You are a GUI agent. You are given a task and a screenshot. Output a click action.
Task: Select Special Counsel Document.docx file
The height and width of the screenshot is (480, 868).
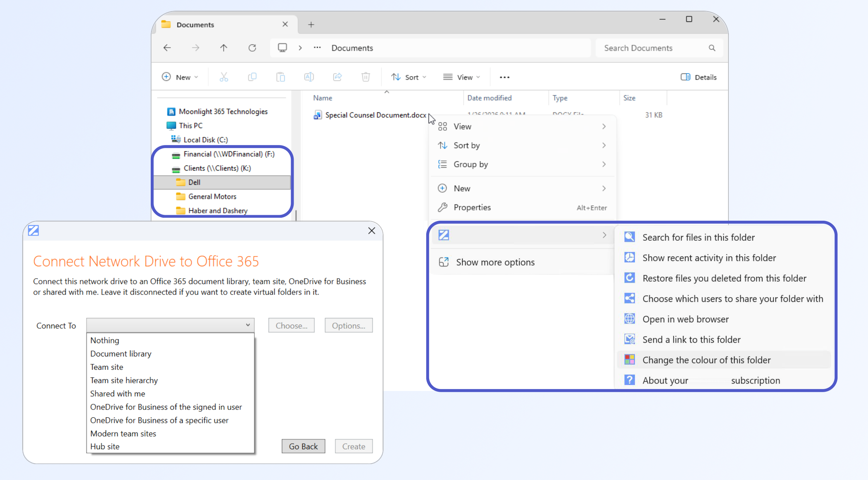tap(370, 115)
